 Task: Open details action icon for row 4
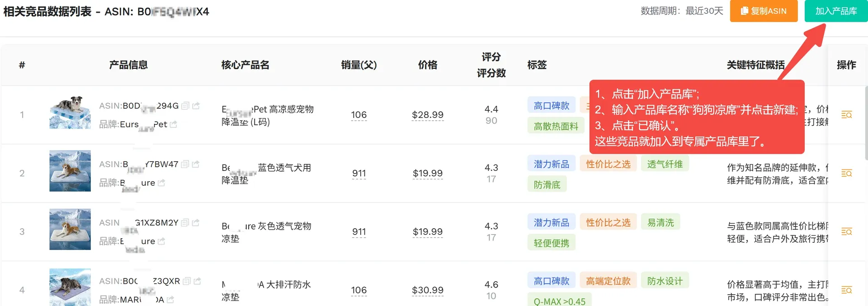pos(847,290)
